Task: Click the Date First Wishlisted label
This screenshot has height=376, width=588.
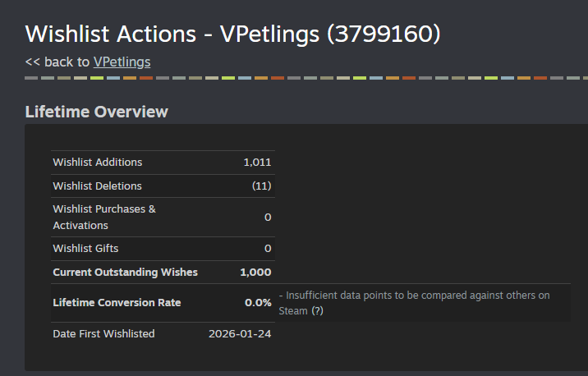Action: click(x=103, y=333)
